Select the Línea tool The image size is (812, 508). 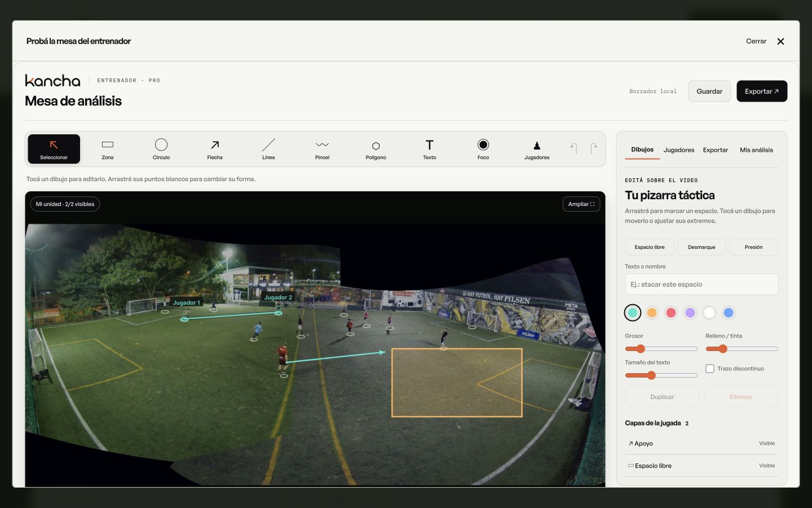tap(268, 149)
